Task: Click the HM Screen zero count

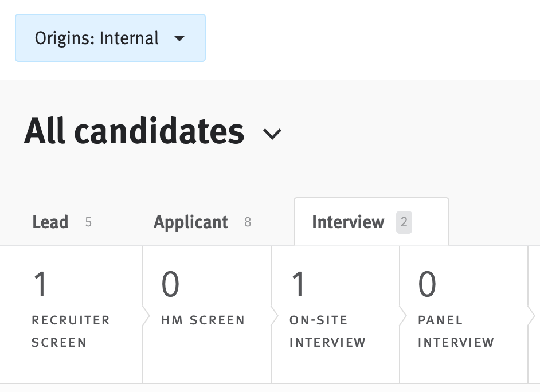Action: (x=169, y=283)
